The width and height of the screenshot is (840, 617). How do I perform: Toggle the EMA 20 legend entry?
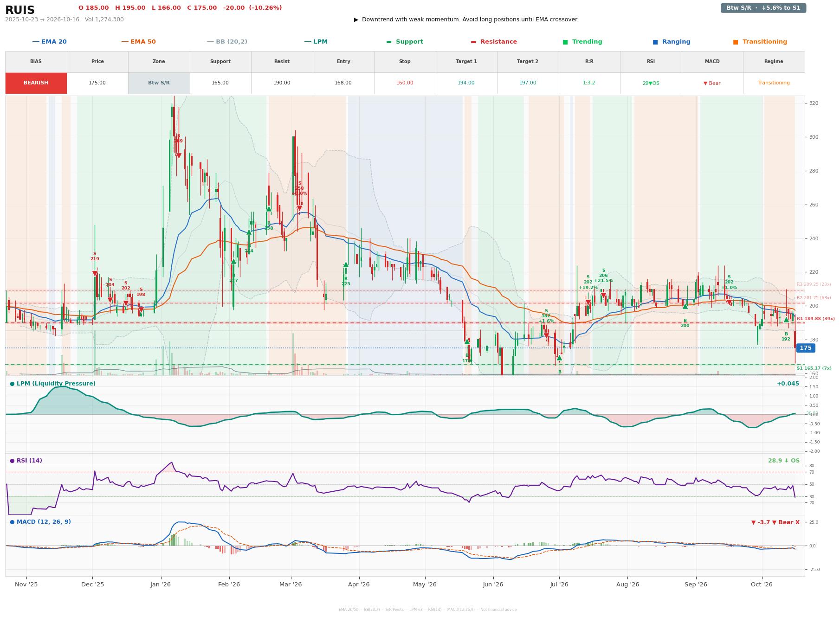[49, 42]
